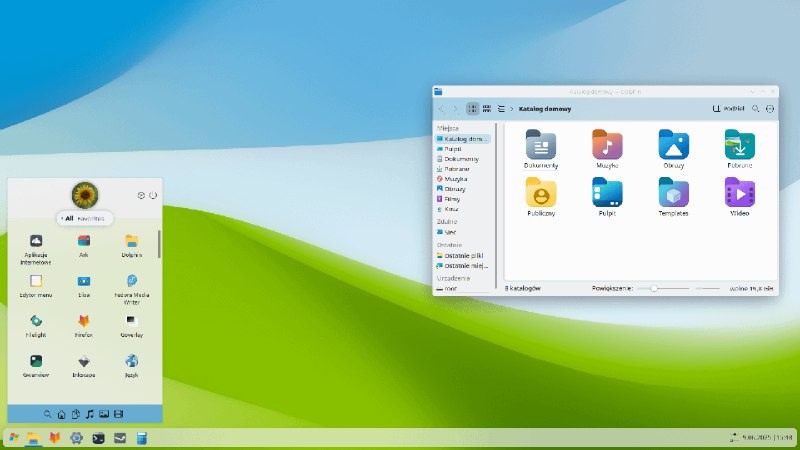This screenshot has height=450, width=800.
Task: Open Ostatnie pliki in sidebar
Action: click(x=463, y=256)
